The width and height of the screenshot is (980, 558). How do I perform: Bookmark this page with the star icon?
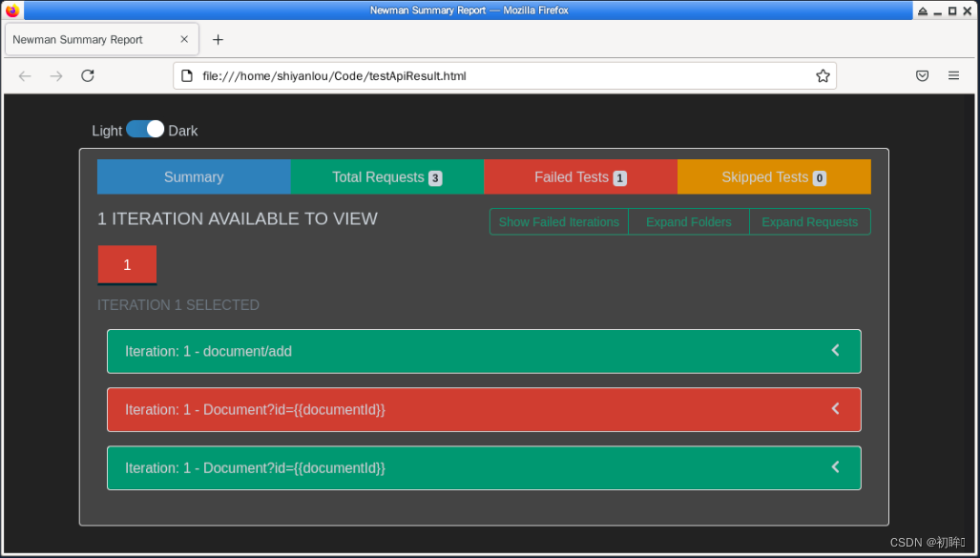point(823,76)
